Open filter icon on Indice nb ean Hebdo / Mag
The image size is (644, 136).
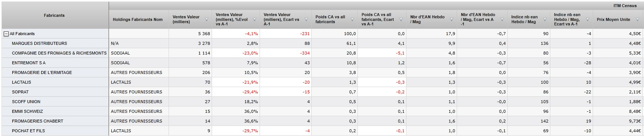click(545, 19)
